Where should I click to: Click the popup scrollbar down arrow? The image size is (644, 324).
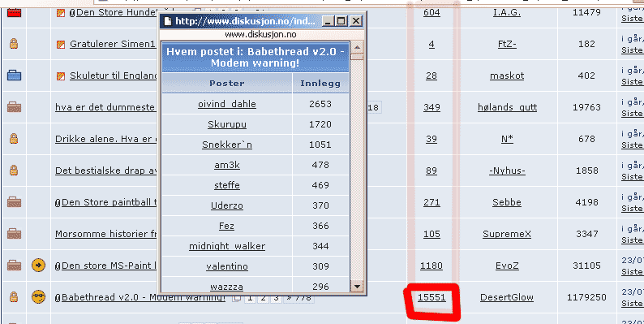pos(357,286)
